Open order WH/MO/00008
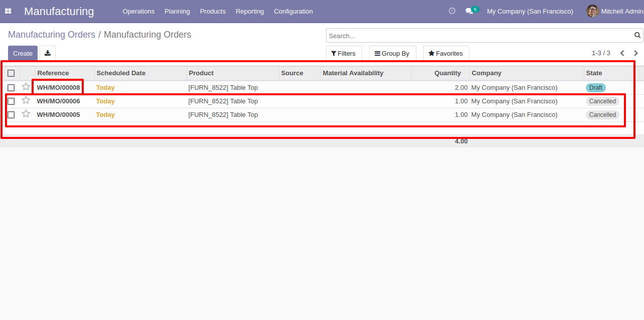The image size is (644, 320). tap(58, 88)
